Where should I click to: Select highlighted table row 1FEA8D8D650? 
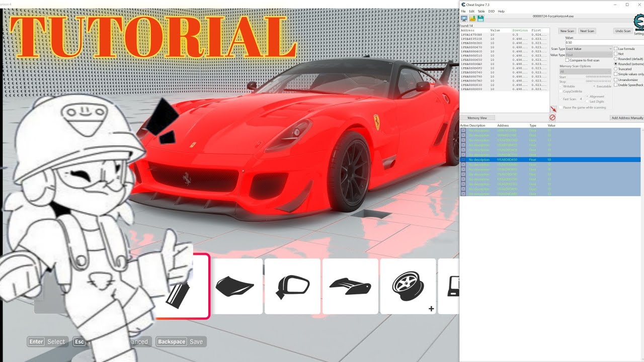tap(550, 159)
